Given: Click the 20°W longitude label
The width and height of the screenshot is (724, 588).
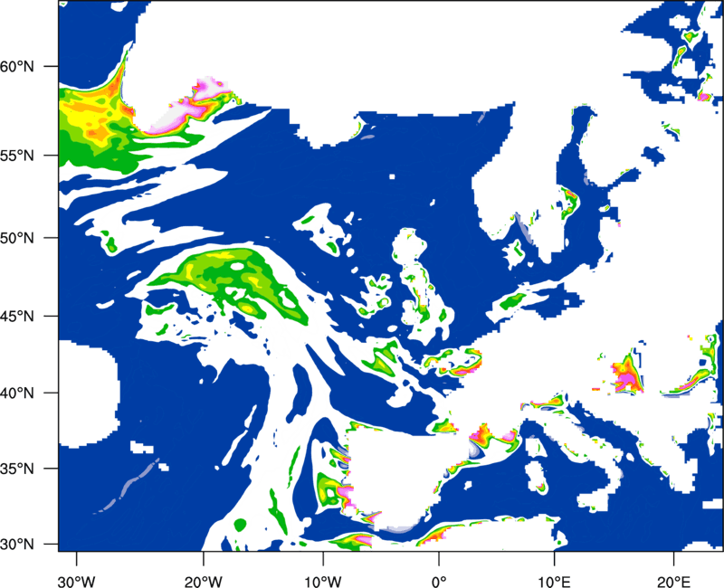Looking at the screenshot, I should pyautogui.click(x=204, y=582).
